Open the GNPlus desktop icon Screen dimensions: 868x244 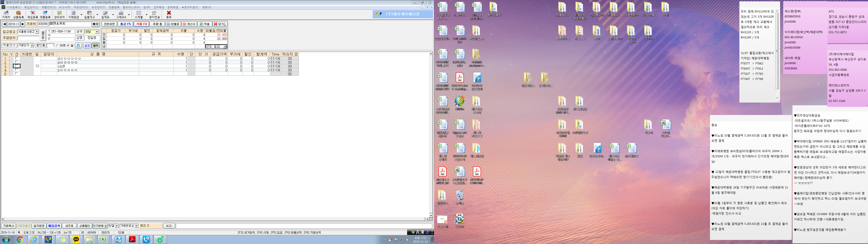coord(460,103)
